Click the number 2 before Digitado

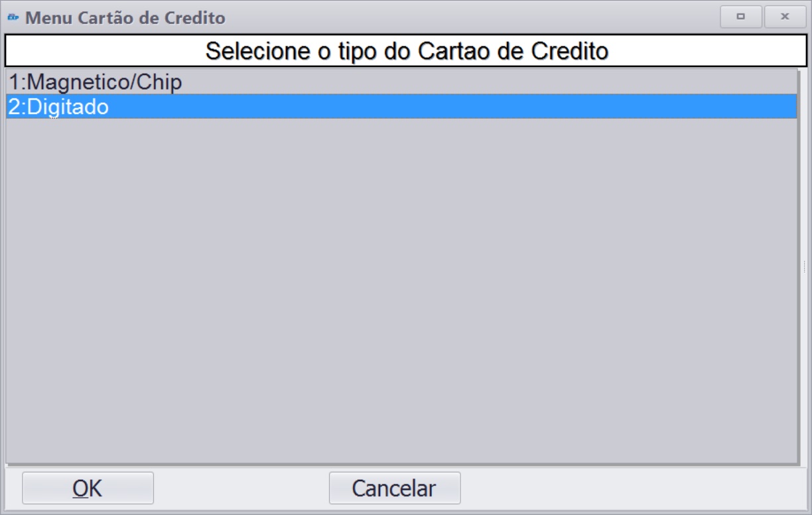tap(13, 106)
